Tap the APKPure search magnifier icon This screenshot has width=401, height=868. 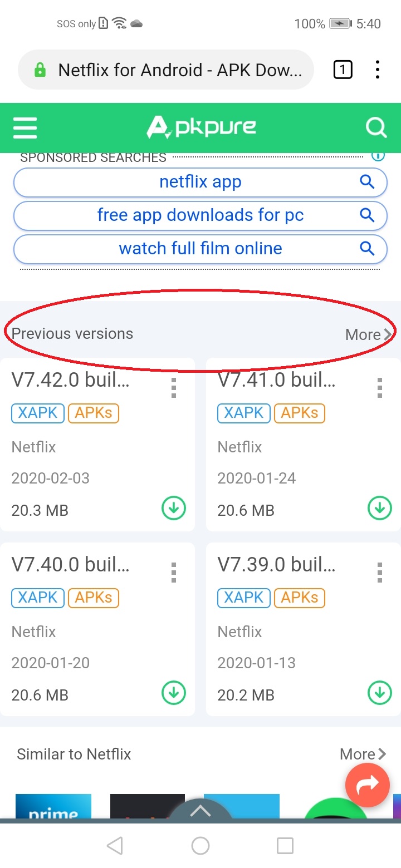click(376, 127)
